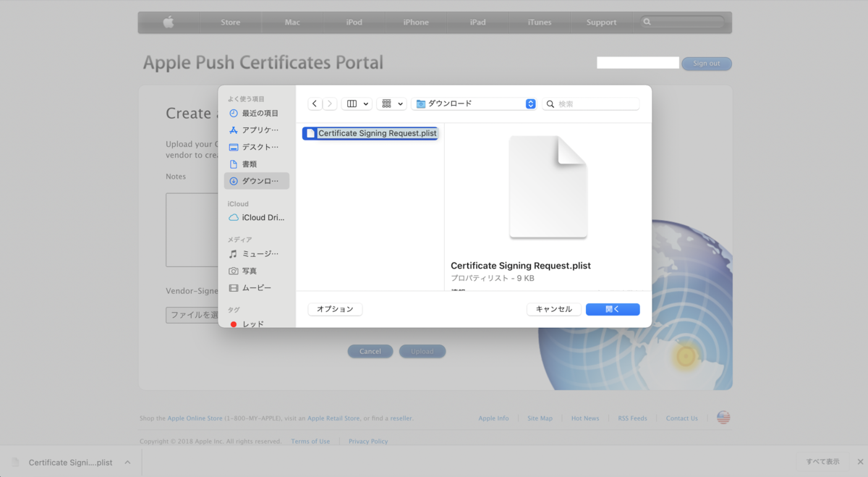This screenshot has height=477, width=868.
Task: Click the US flag country selector icon
Action: tap(723, 418)
